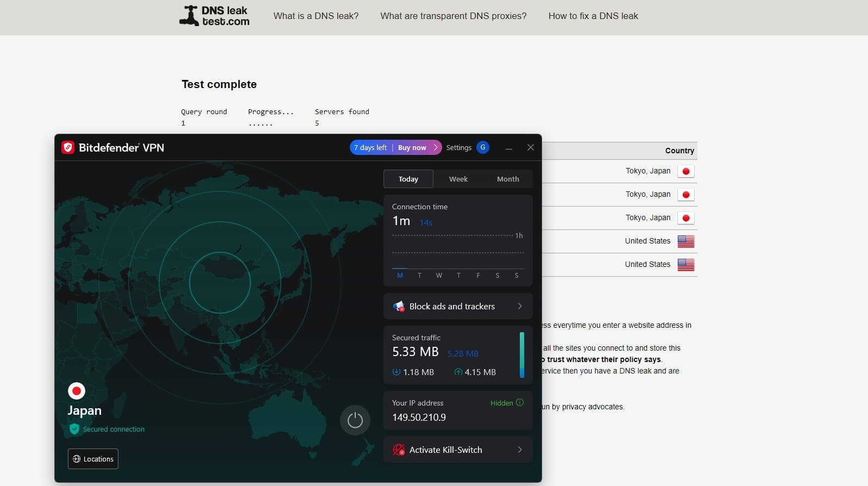Click the download traffic arrow icon
The width and height of the screenshot is (868, 486).
pyautogui.click(x=397, y=372)
